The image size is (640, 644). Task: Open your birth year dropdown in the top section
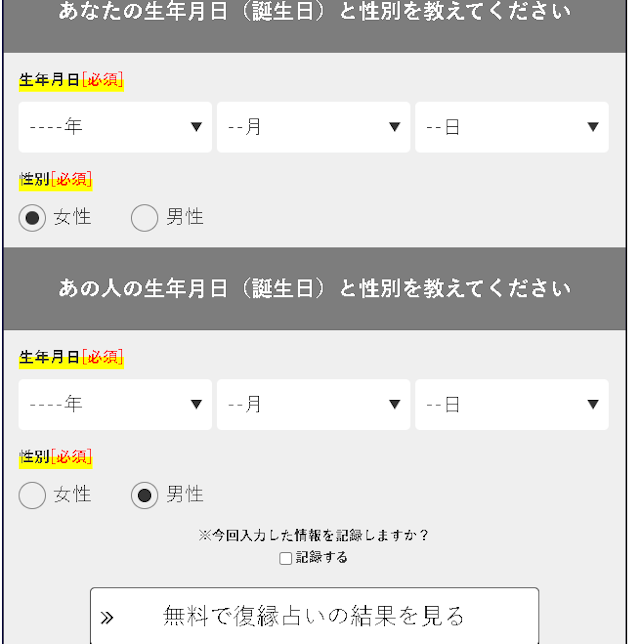pyautogui.click(x=115, y=127)
